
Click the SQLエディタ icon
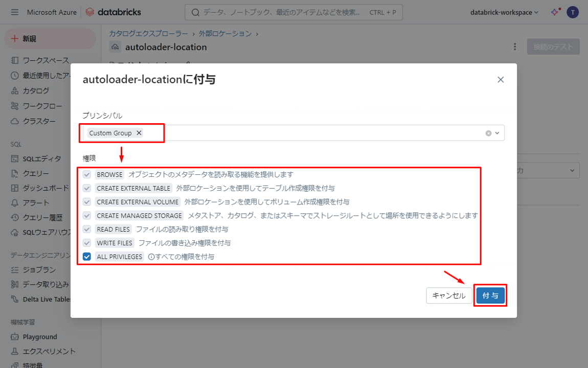tap(15, 159)
